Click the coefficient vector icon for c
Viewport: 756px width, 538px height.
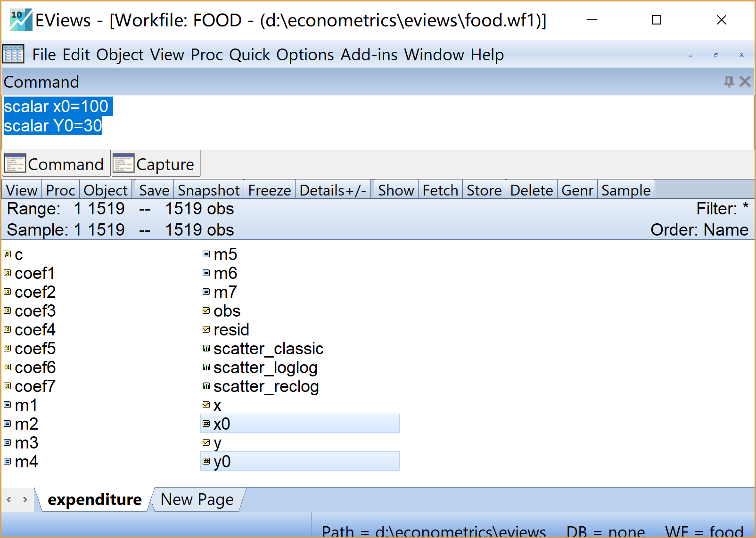tap(8, 254)
